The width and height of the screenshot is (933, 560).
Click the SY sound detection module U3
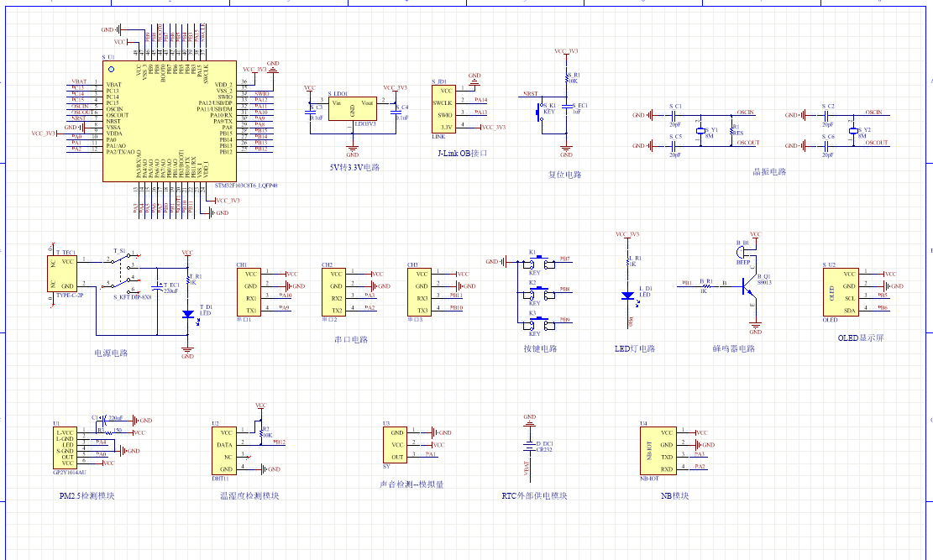[x=395, y=444]
